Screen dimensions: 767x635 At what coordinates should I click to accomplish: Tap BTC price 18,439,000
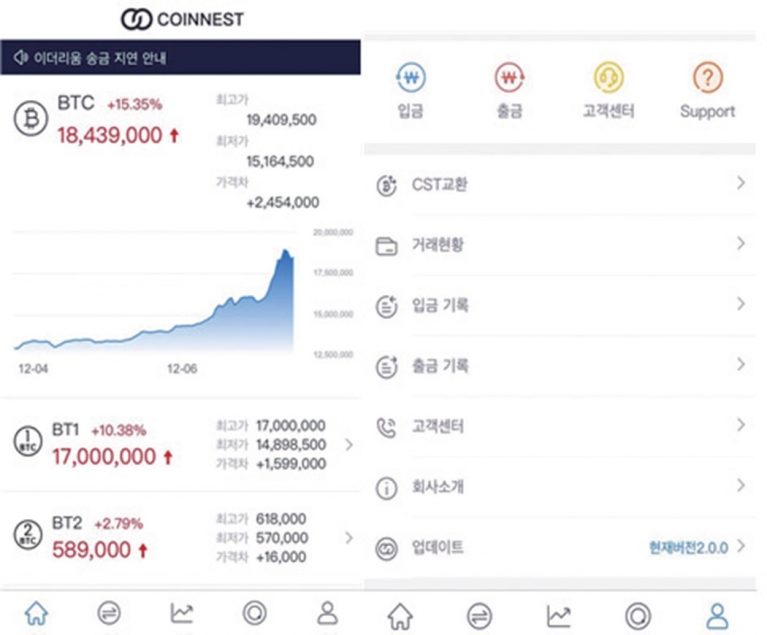(110, 136)
